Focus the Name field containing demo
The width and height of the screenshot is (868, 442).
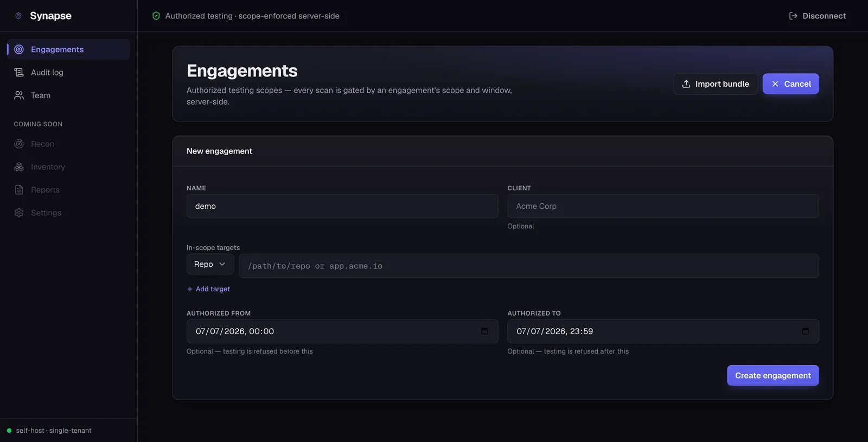pyautogui.click(x=342, y=206)
